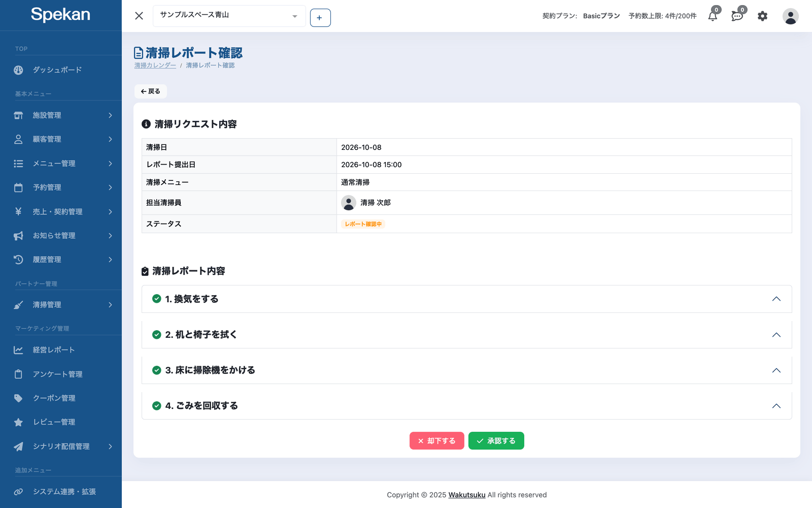
Task: Open the 清掃カレンダー breadcrumb link
Action: coord(155,66)
